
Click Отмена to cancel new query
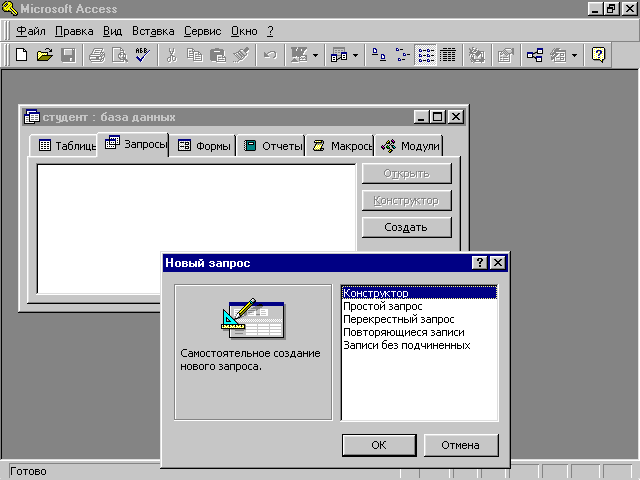coord(461,445)
